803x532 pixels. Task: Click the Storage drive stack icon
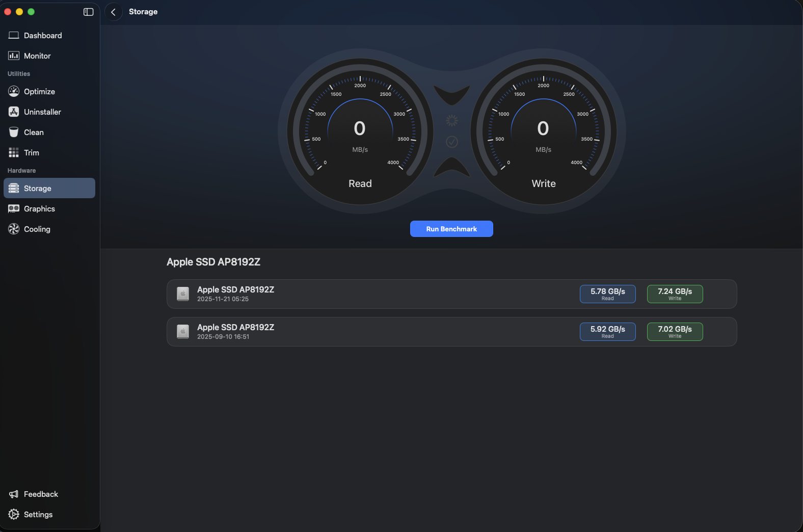click(x=14, y=188)
